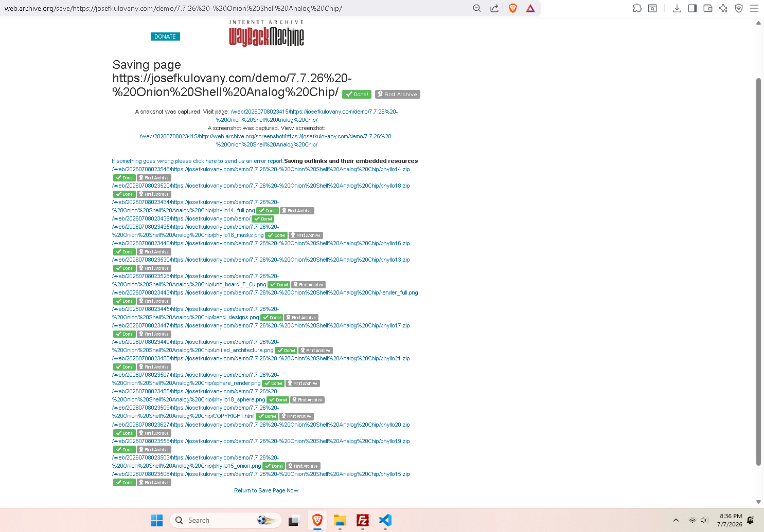Click the First Archive badge after sphere_render.png
The width and height of the screenshot is (764, 532).
coord(303,383)
